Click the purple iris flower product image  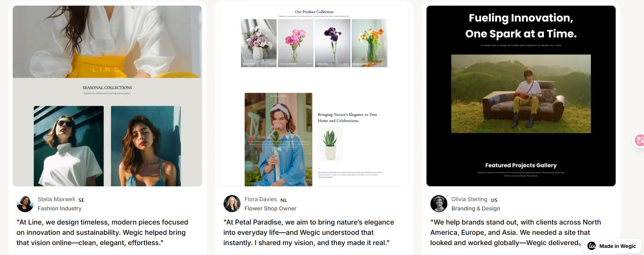(333, 43)
